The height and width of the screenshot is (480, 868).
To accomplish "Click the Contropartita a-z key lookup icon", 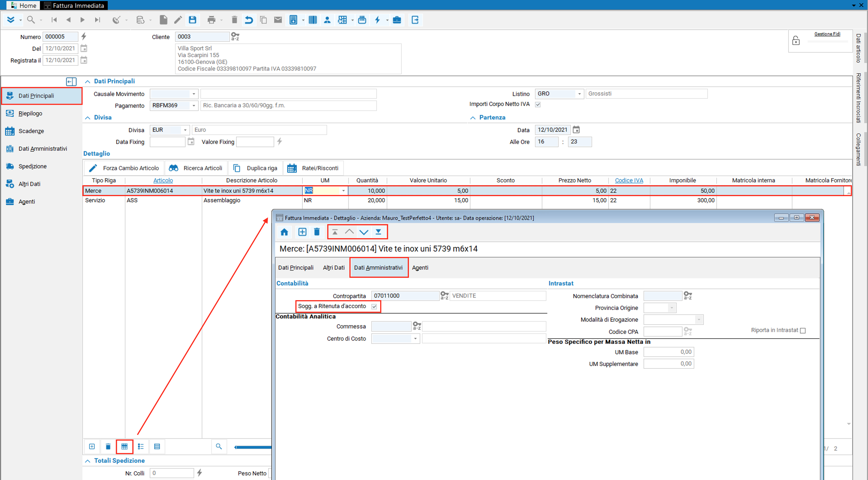I will tap(444, 296).
